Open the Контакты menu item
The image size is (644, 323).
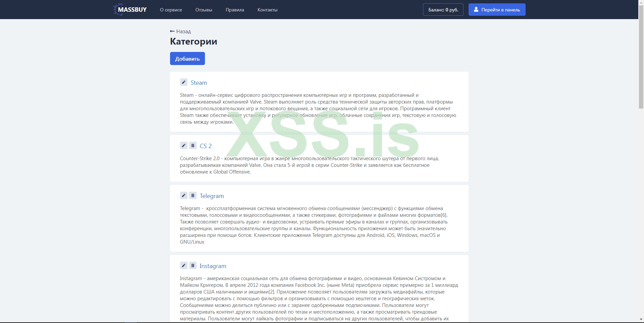click(268, 10)
